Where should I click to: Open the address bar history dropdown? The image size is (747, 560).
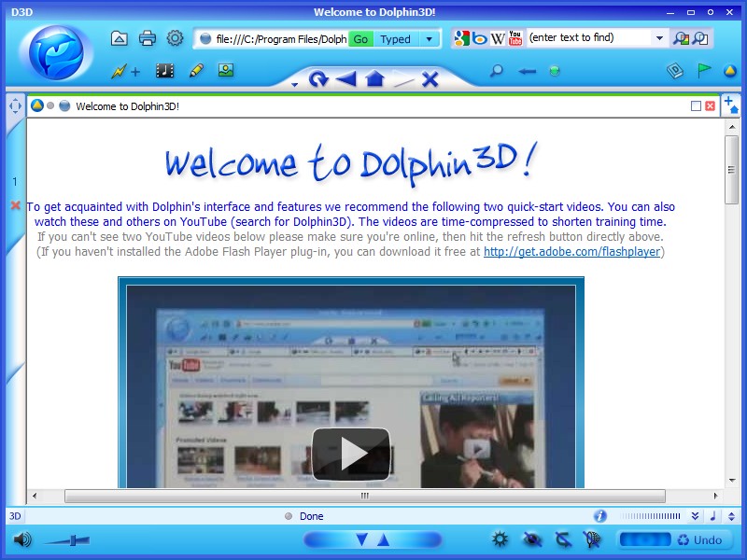pyautogui.click(x=429, y=38)
